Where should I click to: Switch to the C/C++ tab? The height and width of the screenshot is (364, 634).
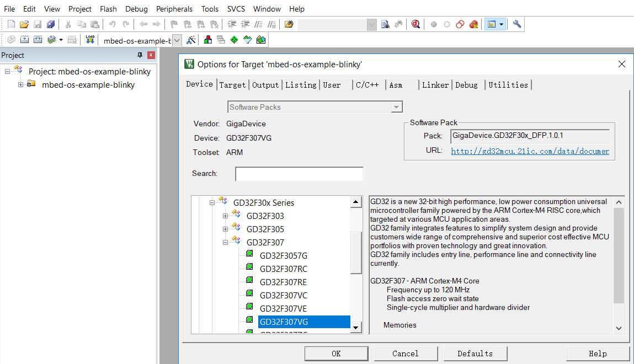(367, 85)
